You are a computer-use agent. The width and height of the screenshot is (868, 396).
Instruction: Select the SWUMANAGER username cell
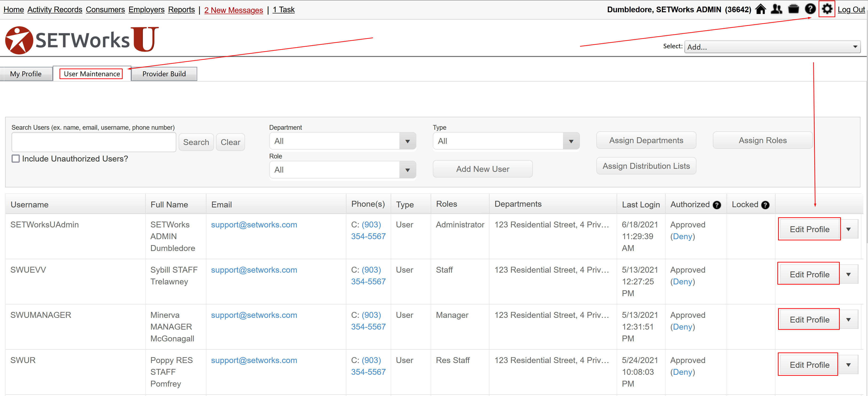(40, 315)
